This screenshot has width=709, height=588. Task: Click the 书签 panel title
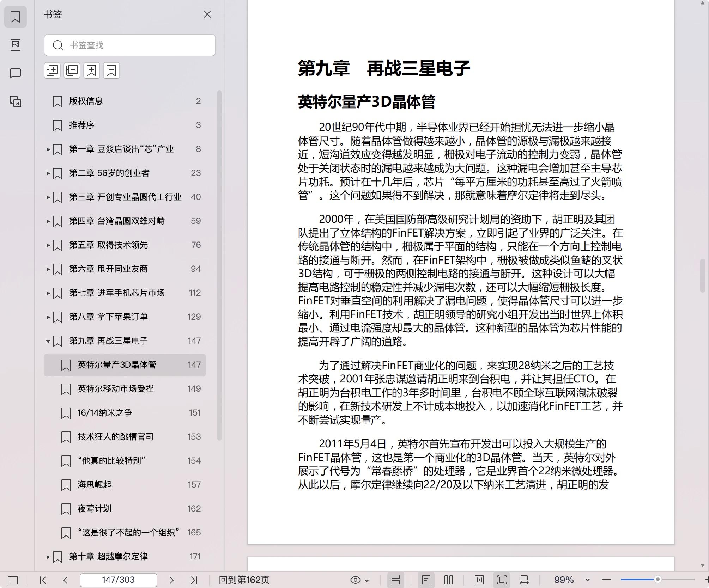tap(53, 14)
